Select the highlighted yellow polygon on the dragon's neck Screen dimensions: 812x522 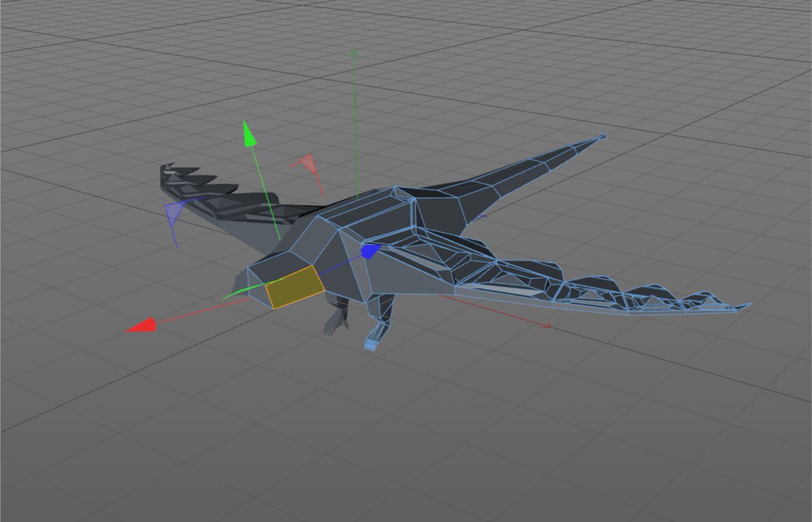coord(295,287)
